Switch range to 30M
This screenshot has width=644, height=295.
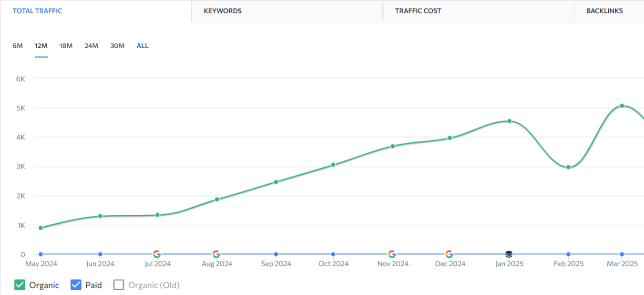tap(117, 46)
